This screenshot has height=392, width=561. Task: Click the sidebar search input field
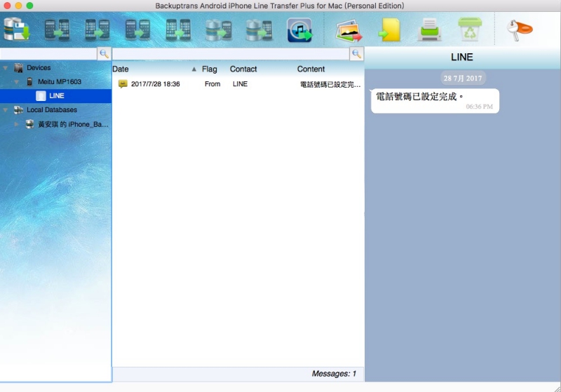48,54
